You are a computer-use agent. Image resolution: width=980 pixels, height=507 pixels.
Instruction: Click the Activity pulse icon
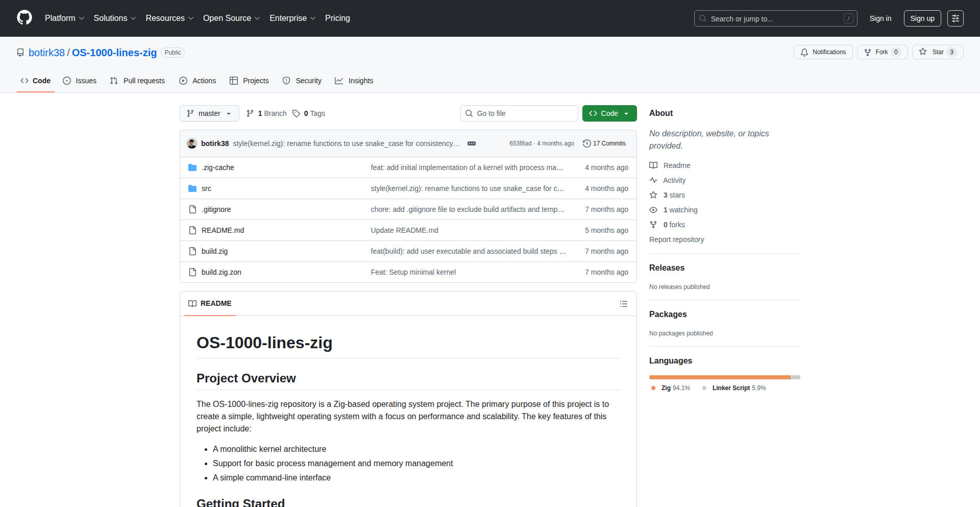653,180
